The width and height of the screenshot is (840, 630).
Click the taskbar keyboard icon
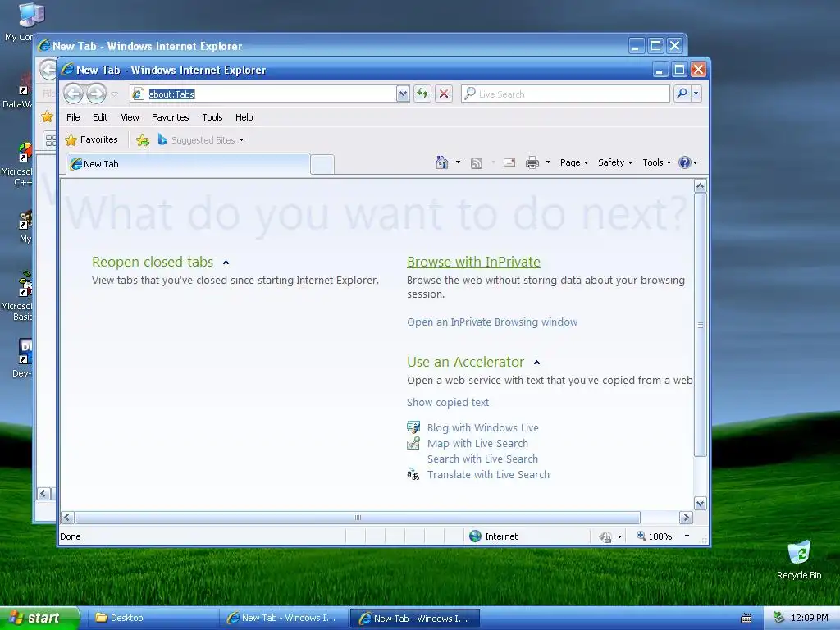[x=746, y=619]
